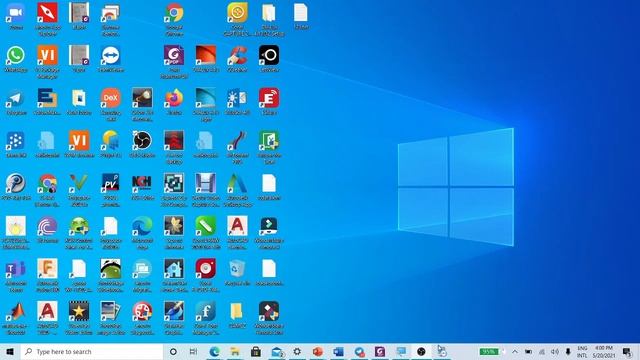Open the Mail app on the taskbar
This screenshot has width=640, height=360.
[x=277, y=351]
